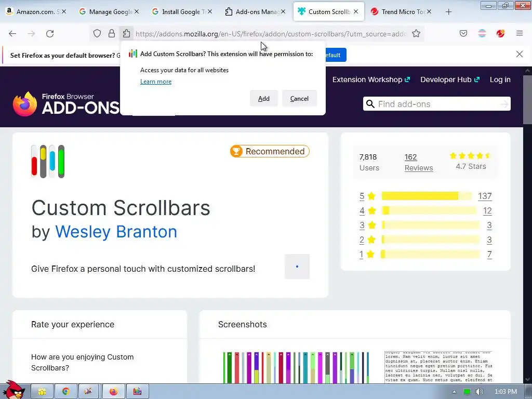Open the 12 four-star review count
532x399 pixels.
[x=487, y=210]
